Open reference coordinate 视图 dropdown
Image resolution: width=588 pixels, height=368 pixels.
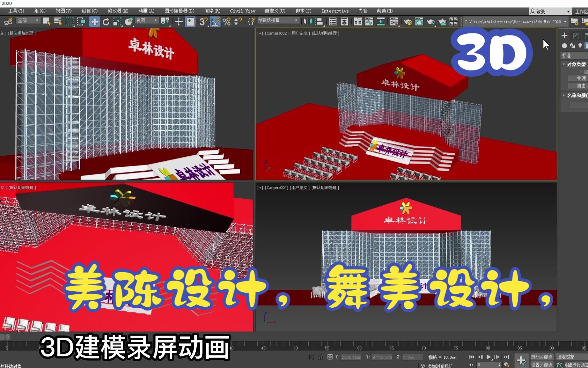pyautogui.click(x=147, y=21)
